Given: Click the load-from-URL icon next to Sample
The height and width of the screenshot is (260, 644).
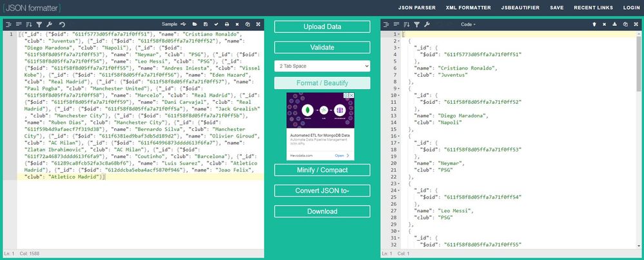Looking at the screenshot, I should (184, 25).
